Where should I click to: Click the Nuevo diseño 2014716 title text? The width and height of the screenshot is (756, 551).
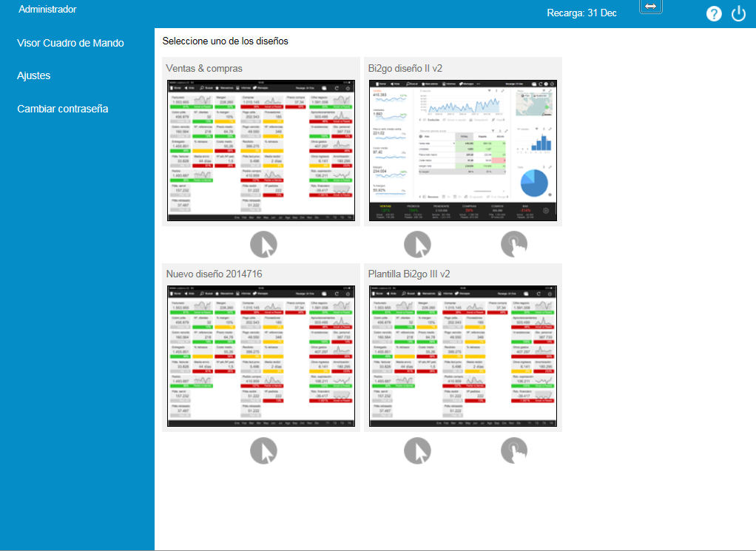tap(214, 274)
